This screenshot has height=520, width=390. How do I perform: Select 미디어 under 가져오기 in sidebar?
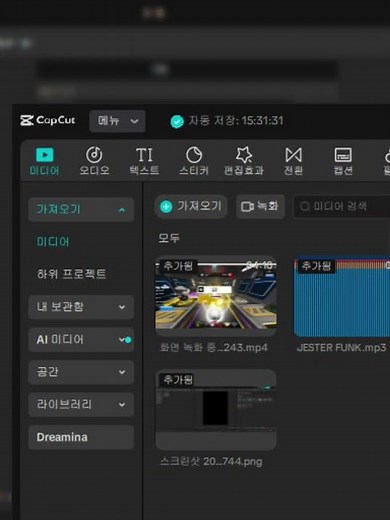(x=53, y=242)
